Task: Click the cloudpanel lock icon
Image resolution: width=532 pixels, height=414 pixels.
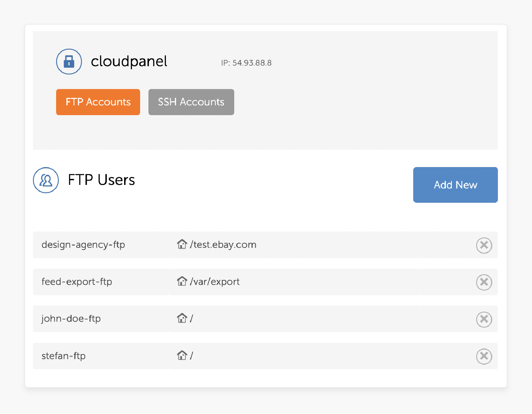Action: tap(69, 61)
